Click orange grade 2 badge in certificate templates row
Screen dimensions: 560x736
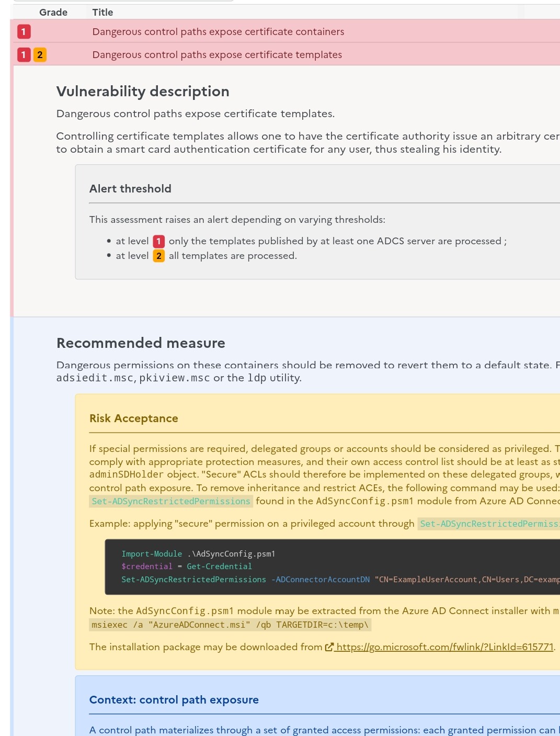click(x=40, y=55)
